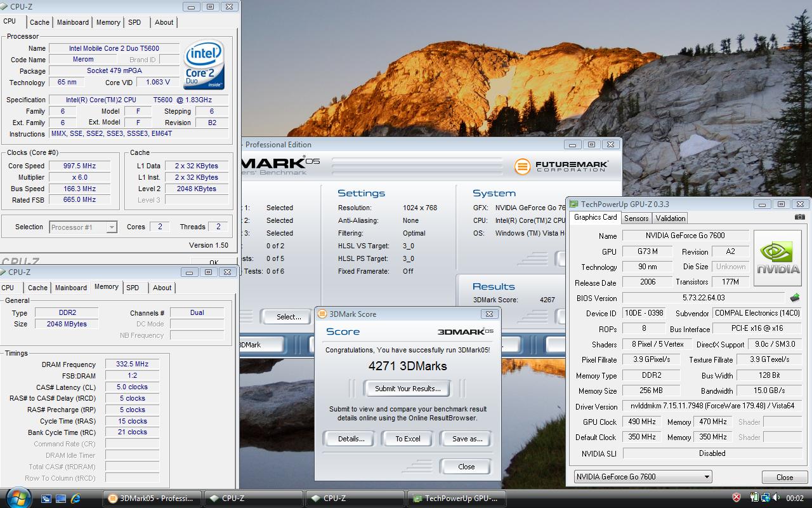
Task: Click the network tray icon
Action: click(x=766, y=498)
